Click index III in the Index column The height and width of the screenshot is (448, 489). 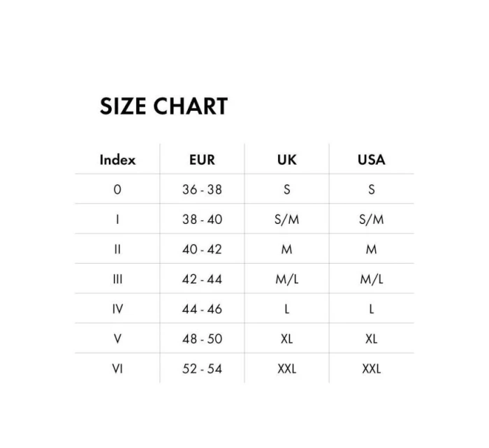tap(117, 279)
